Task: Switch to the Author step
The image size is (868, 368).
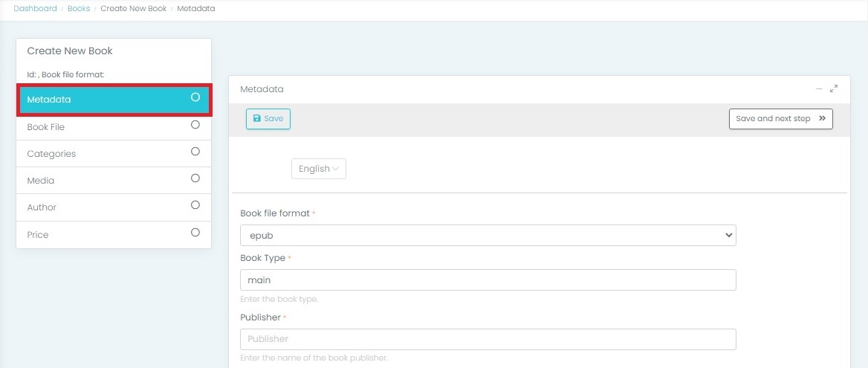Action: tap(42, 207)
